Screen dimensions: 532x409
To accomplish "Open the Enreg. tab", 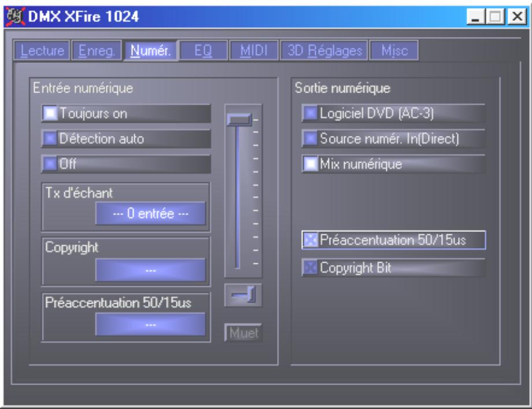I will (x=97, y=50).
